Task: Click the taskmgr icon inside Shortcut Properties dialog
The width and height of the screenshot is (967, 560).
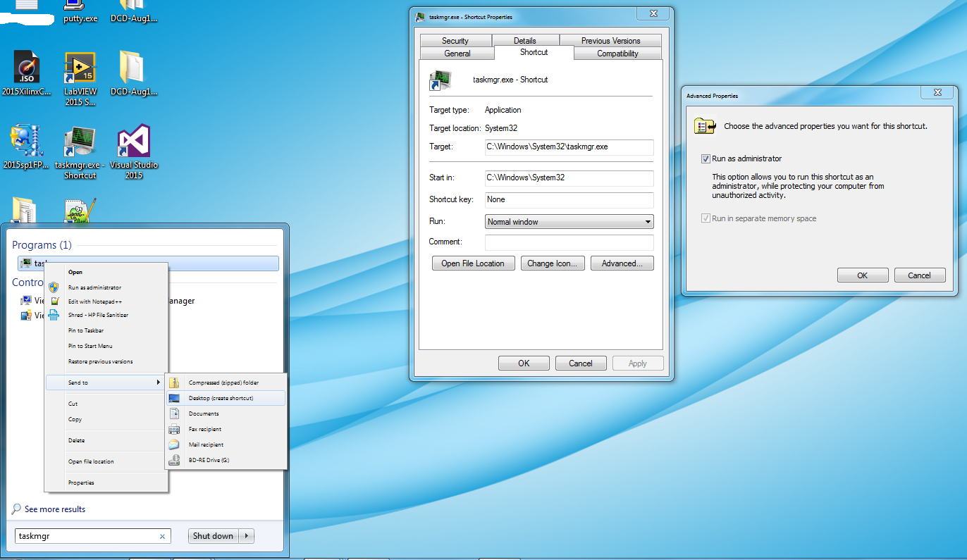Action: click(441, 80)
